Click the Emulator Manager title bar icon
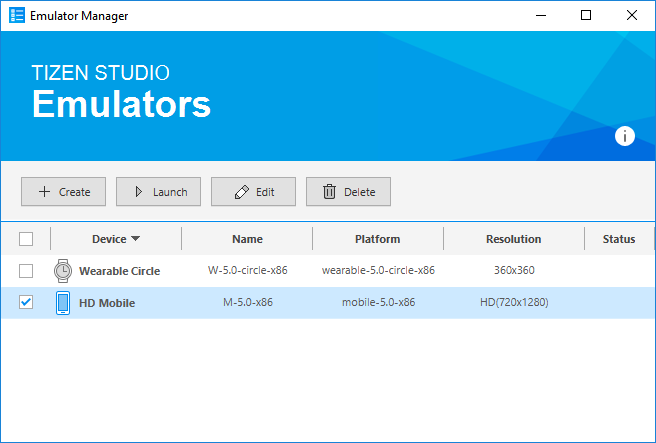This screenshot has width=656, height=443. click(x=16, y=16)
